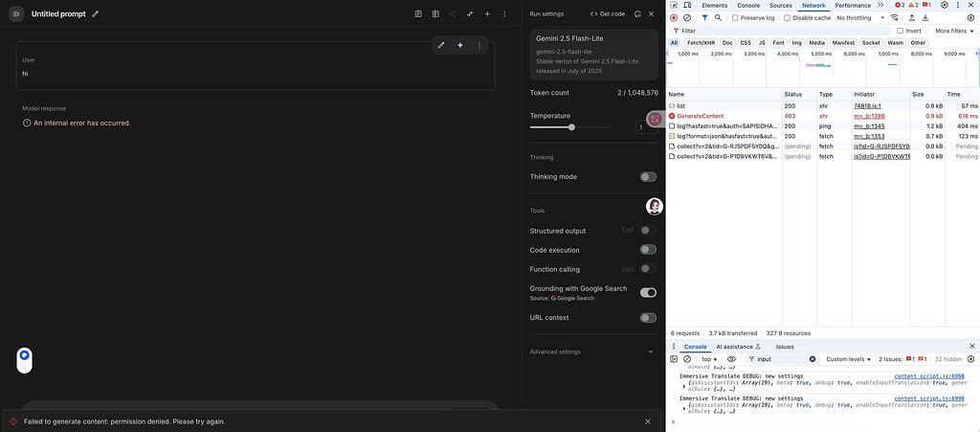980x432 pixels.
Task: Open network search magnifier icon
Action: (718, 18)
